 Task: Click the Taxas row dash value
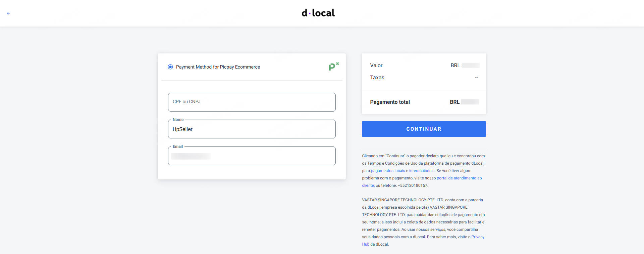476,78
